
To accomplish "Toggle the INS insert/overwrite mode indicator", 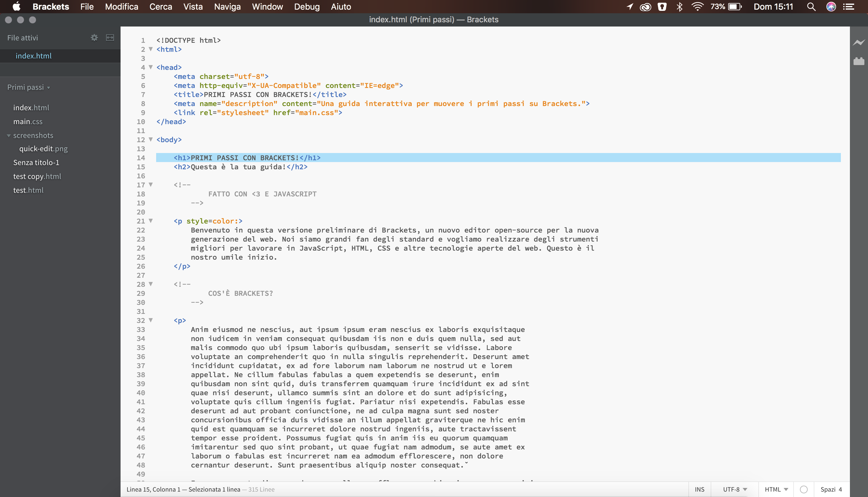I will click(699, 489).
